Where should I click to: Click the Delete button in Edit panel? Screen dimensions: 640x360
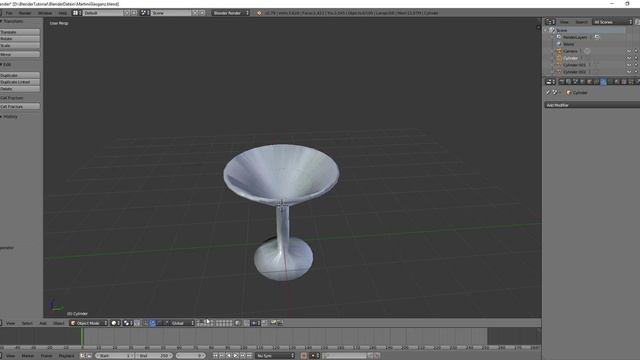[20, 89]
